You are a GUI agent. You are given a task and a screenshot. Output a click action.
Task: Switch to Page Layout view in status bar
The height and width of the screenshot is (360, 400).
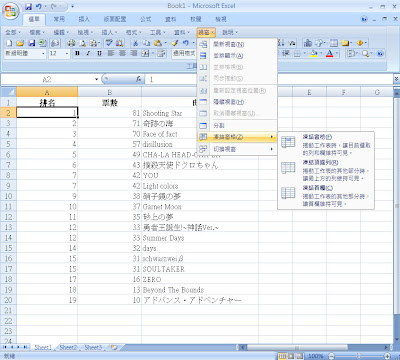pyautogui.click(x=291, y=356)
